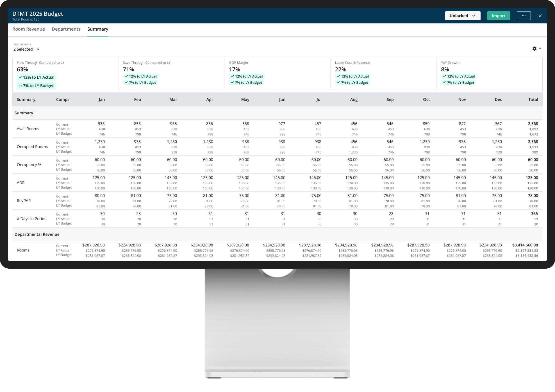Click the small chevron beside the gear icon
The width and height of the screenshot is (555, 392).
coord(540,49)
